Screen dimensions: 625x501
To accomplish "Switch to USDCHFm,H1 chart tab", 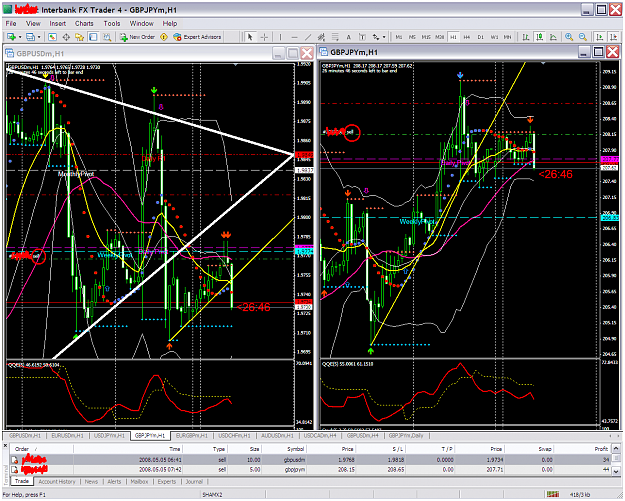I will [234, 436].
